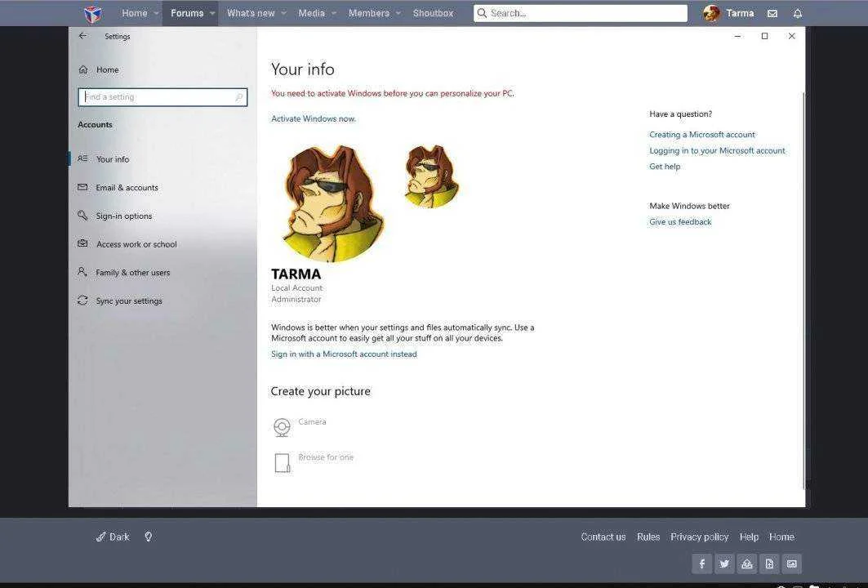
Task: Expand the Media nav dropdown arrow
Action: tap(334, 13)
